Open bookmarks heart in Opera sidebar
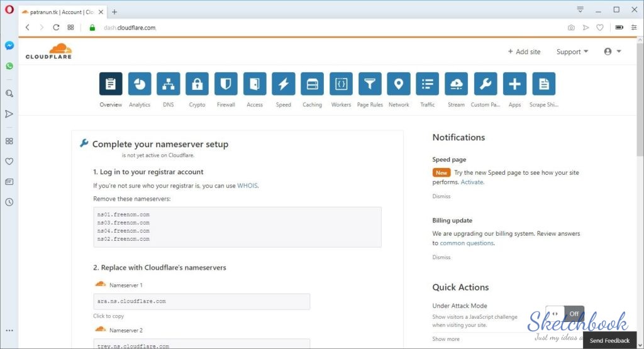Image resolution: width=644 pixels, height=349 pixels. 9,162
